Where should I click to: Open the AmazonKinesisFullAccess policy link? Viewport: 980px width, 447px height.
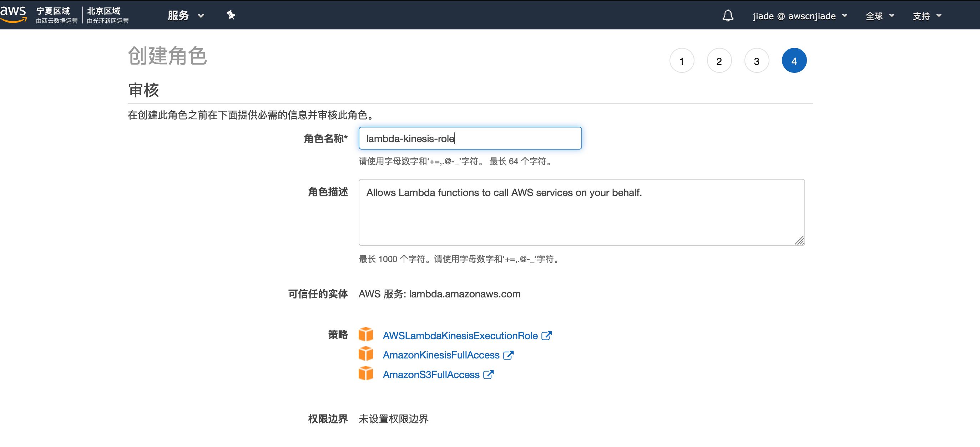[x=440, y=355]
